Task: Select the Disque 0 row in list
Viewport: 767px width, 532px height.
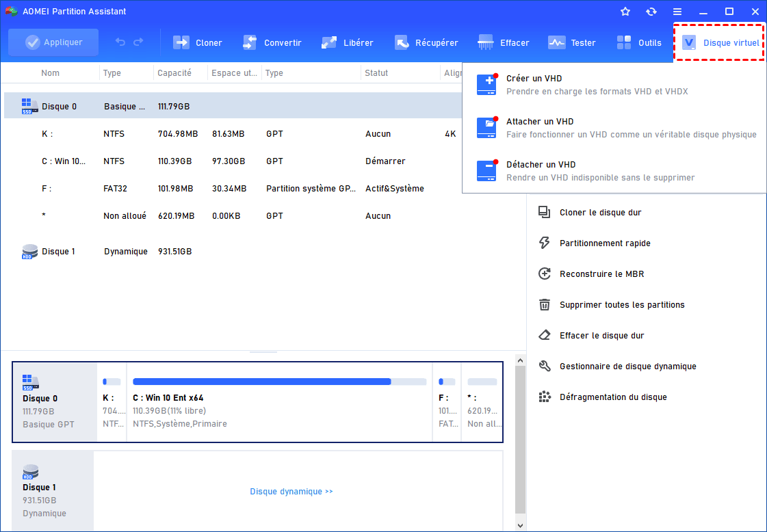Action: [233, 105]
